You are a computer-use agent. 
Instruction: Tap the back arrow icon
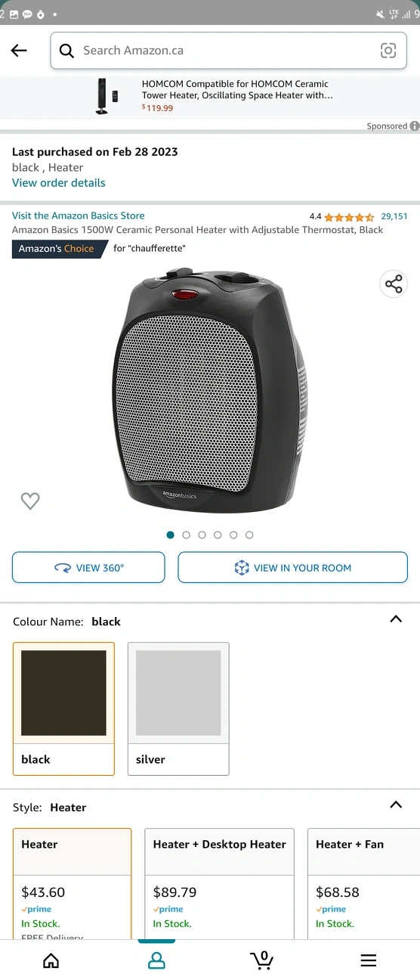pyautogui.click(x=19, y=51)
